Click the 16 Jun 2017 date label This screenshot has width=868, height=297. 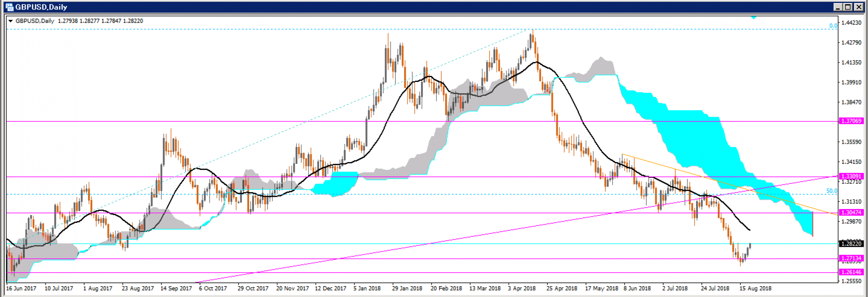click(21, 288)
